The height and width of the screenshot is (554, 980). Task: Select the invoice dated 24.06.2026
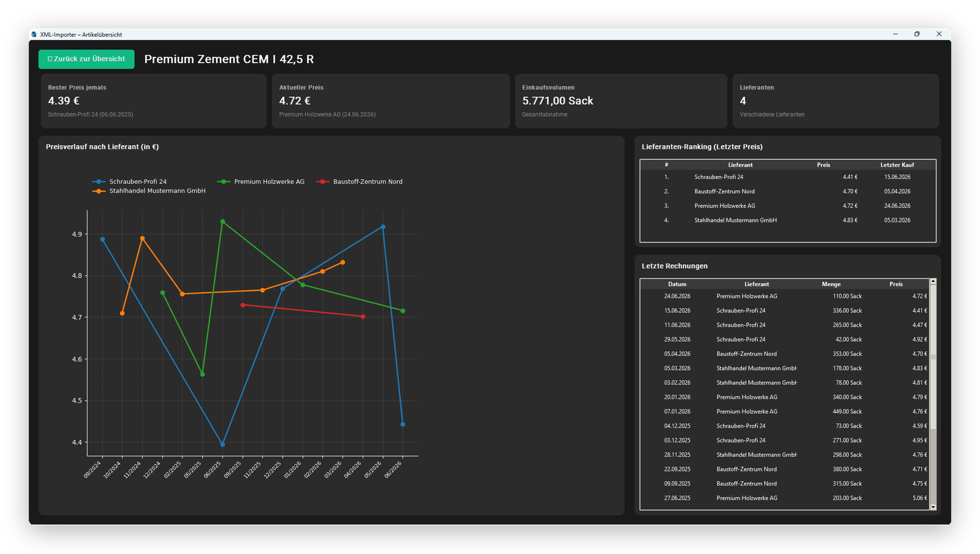[x=785, y=296]
